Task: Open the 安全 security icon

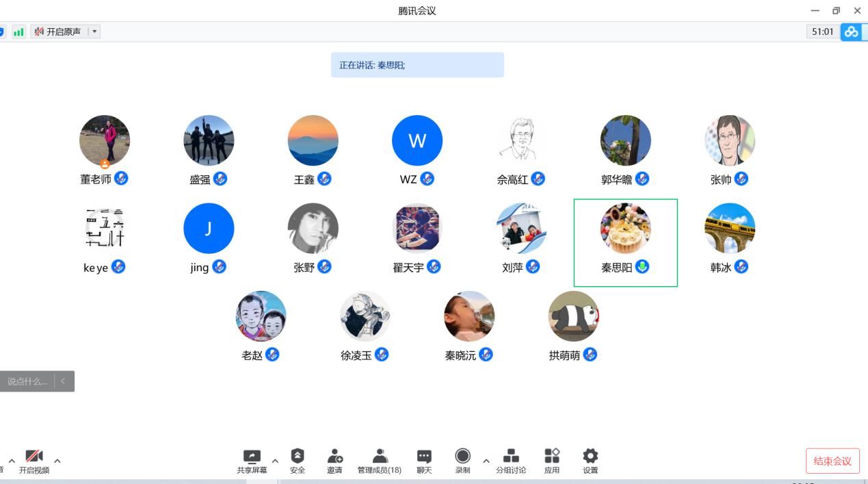Action: (298, 457)
